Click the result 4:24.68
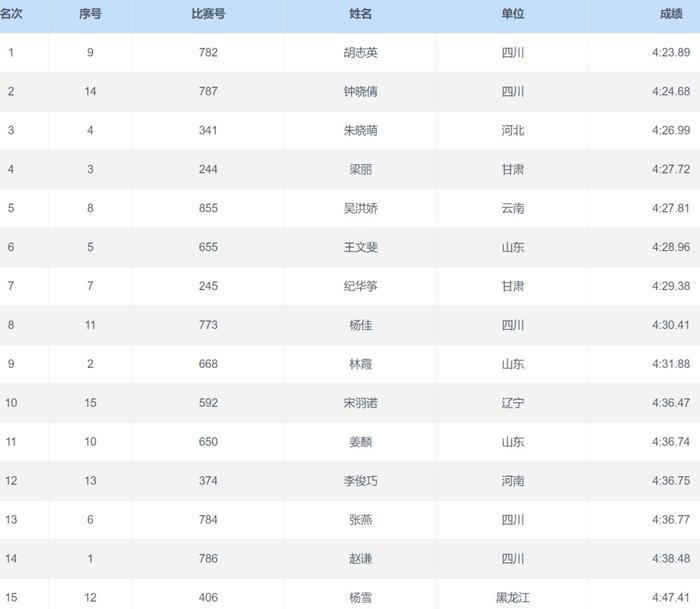Viewport: 700px width, 609px height. 671,92
